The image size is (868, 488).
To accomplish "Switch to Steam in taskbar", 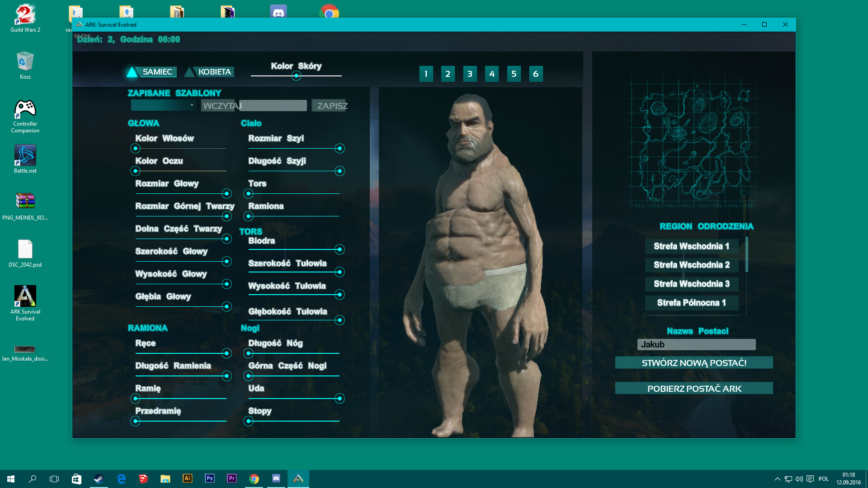I will [x=99, y=479].
